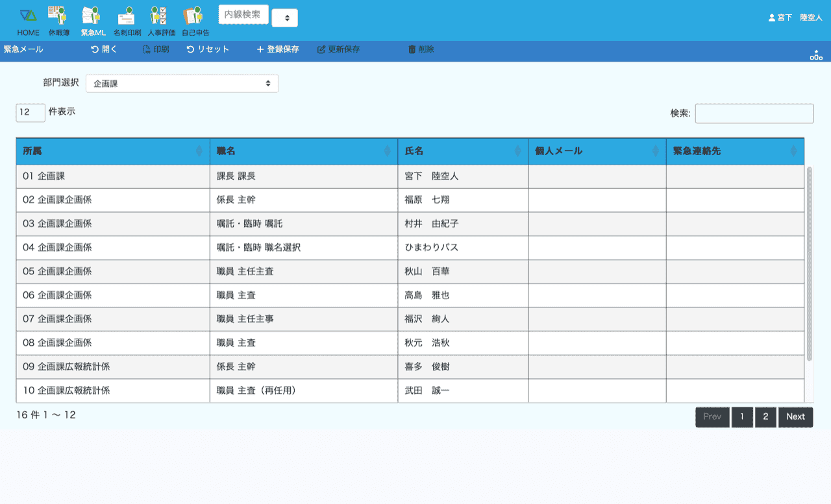Open the dropdown next to 内線検索

pos(285,18)
